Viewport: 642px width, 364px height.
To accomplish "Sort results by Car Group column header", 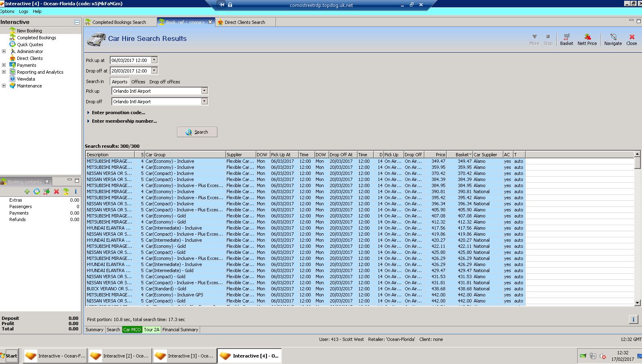I will point(185,155).
